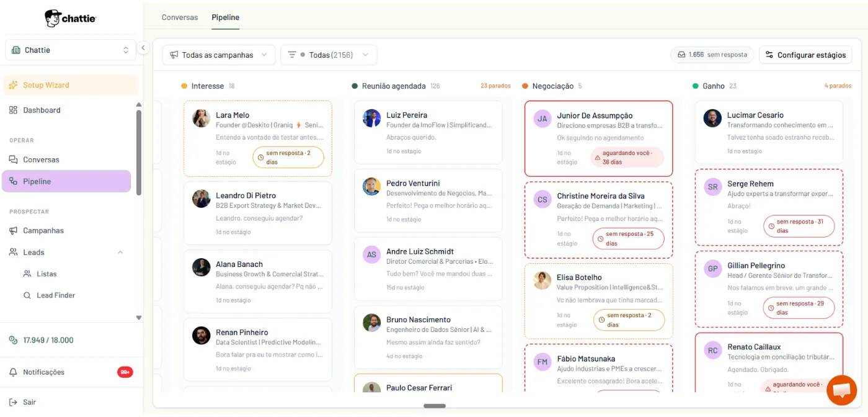Image resolution: width=868 pixels, height=417 pixels.
Task: Click the Sair logout icon
Action: (14, 402)
